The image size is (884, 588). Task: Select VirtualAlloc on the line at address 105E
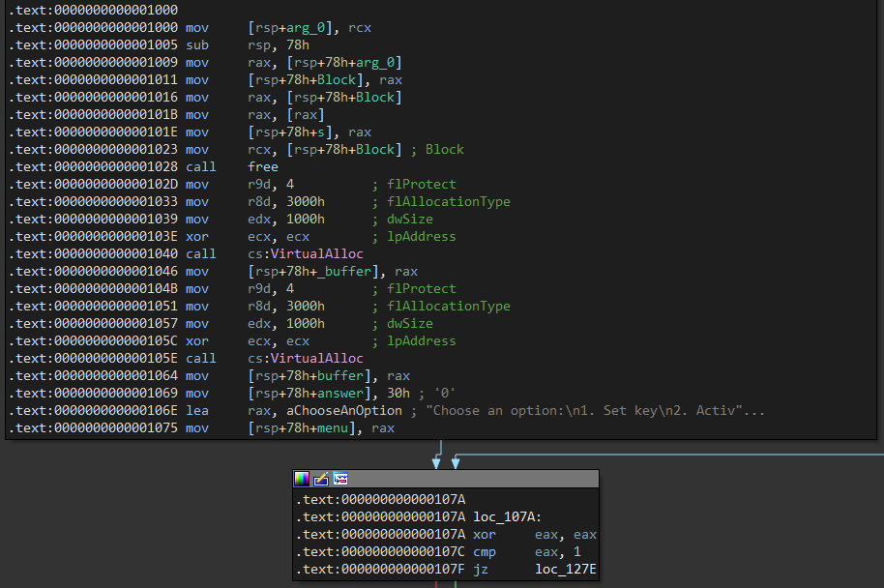click(317, 358)
